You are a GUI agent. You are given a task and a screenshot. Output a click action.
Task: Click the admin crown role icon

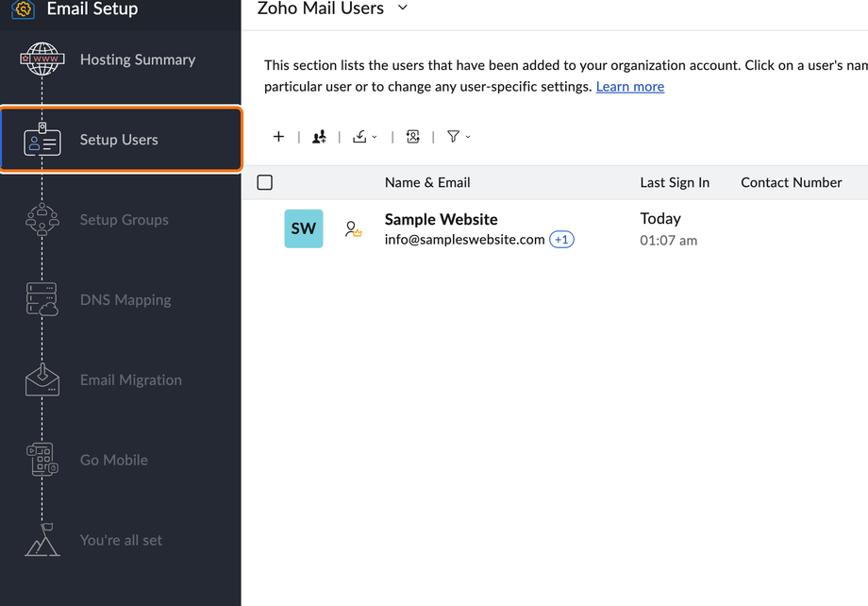[353, 228]
